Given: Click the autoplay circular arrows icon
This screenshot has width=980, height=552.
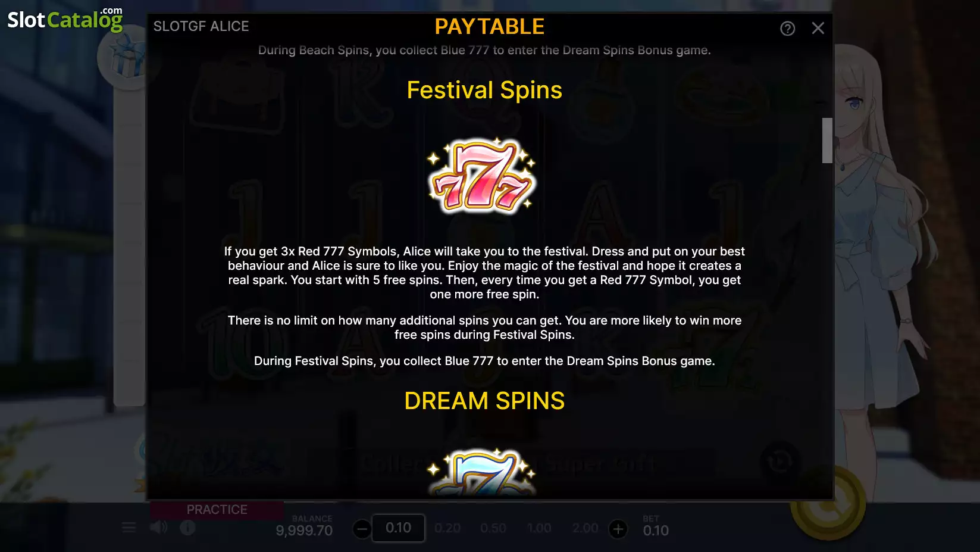Looking at the screenshot, I should pos(779,461).
